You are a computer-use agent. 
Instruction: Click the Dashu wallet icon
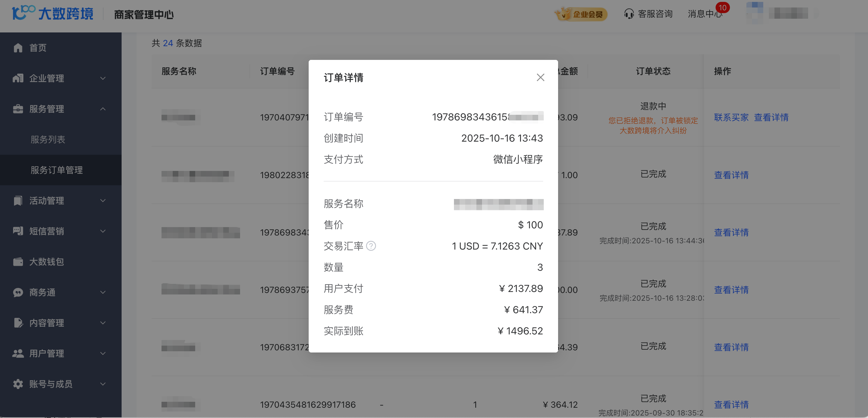[x=18, y=262]
